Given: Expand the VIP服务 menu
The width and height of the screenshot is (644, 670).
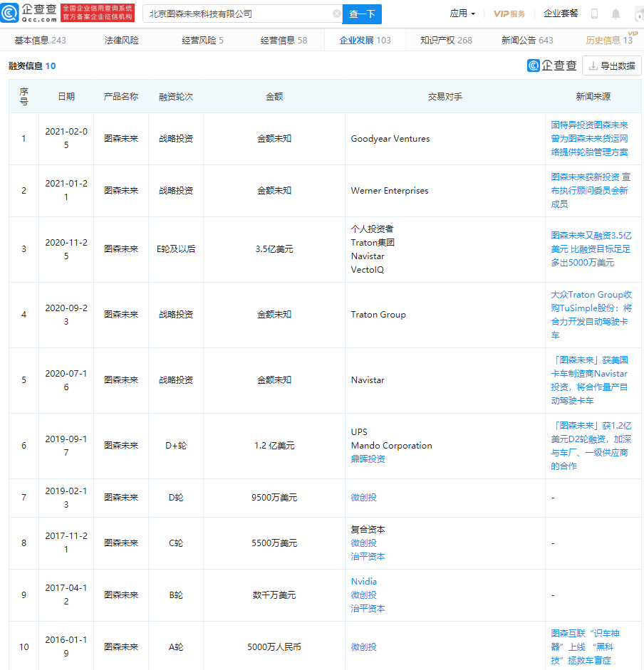Looking at the screenshot, I should 509,13.
